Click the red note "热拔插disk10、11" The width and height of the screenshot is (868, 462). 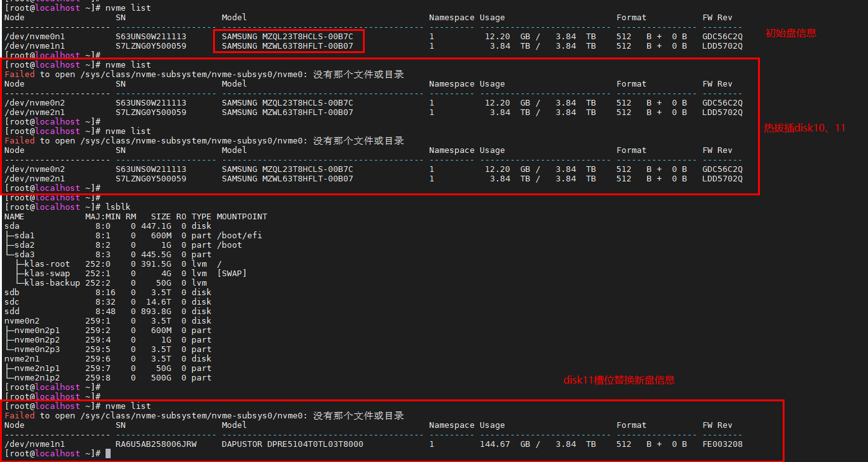click(x=804, y=128)
